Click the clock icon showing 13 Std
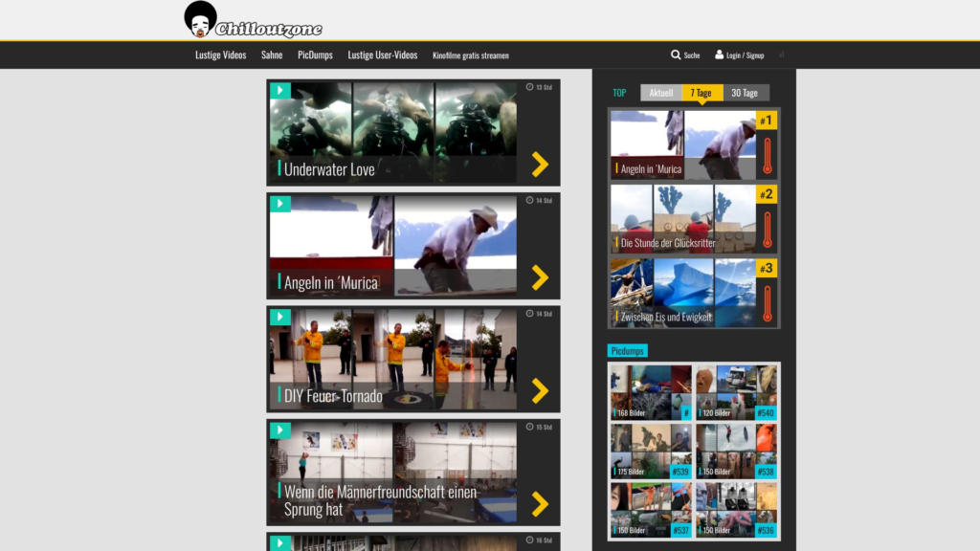The width and height of the screenshot is (980, 551). click(529, 87)
